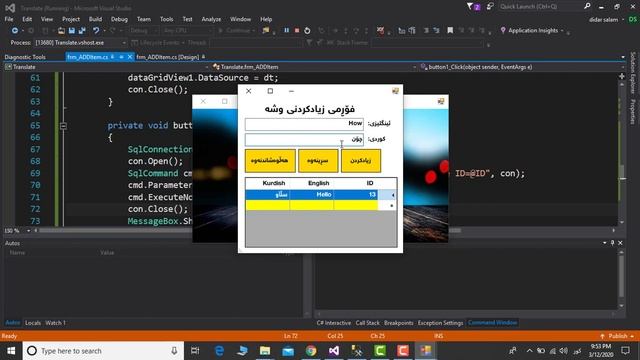
Task: Launch Microsoft Edge from taskbar
Action: pos(219,351)
